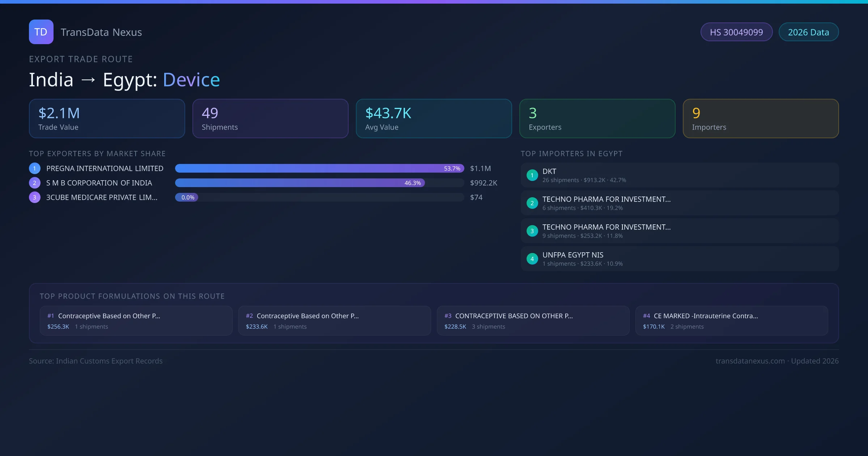This screenshot has width=868, height=456.
Task: Click the green rank 1 badge for DKT
Action: pos(532,175)
